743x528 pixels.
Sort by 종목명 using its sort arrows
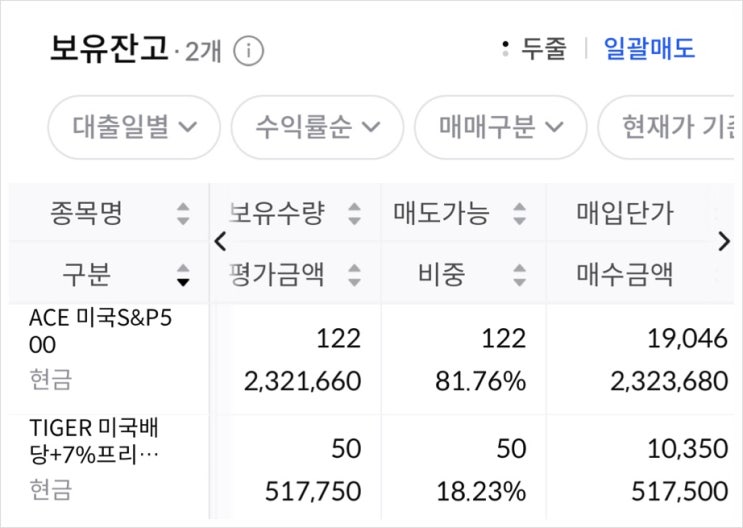click(x=183, y=214)
